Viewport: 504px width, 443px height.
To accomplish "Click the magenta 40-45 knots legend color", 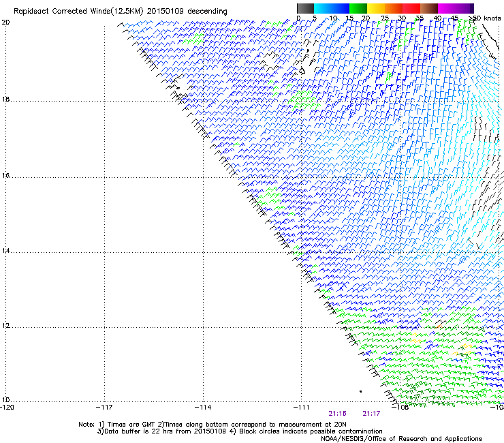I will [x=447, y=8].
